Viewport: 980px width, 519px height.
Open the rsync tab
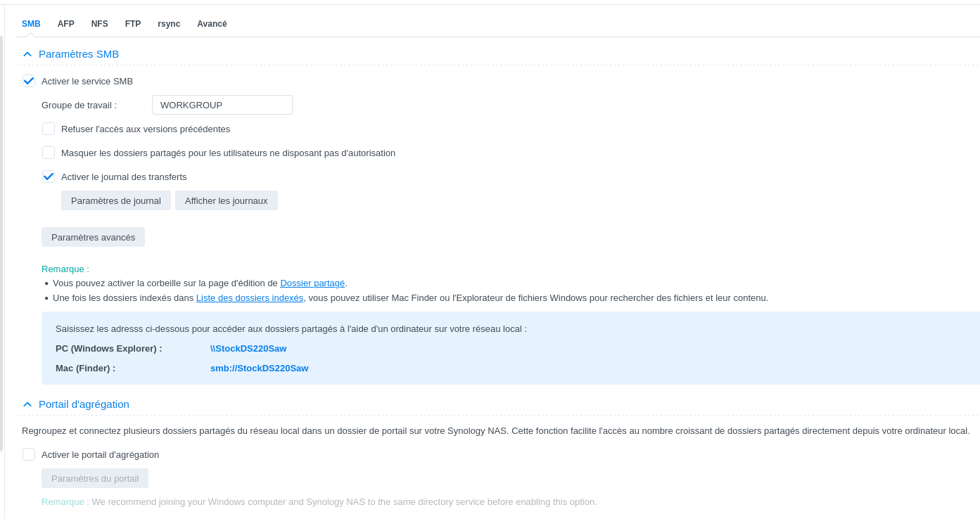point(169,24)
